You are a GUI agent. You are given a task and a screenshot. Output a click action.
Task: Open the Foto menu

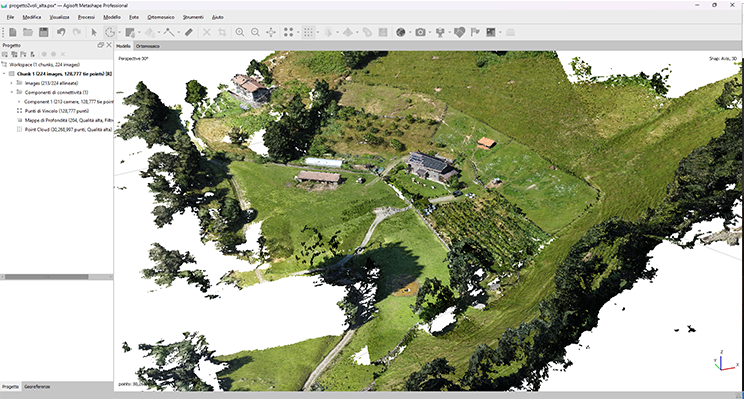pyautogui.click(x=134, y=17)
